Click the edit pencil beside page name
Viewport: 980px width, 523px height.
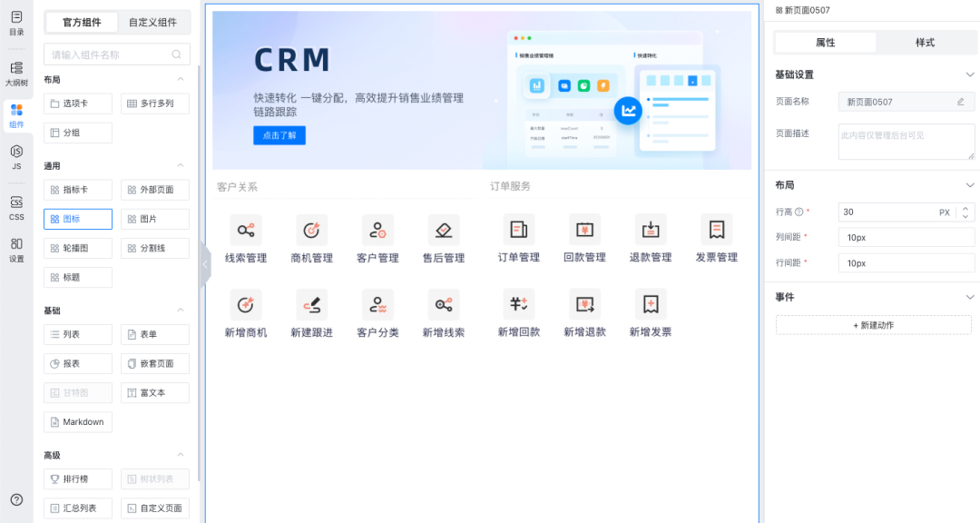pyautogui.click(x=961, y=102)
